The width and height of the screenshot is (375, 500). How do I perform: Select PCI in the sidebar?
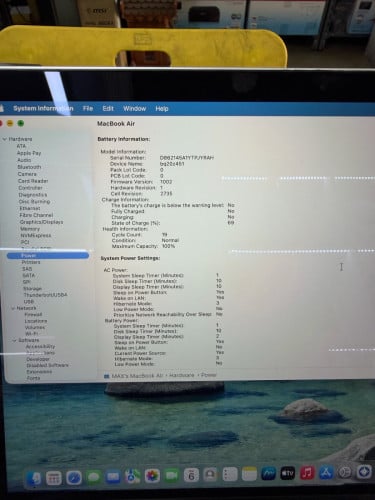pos(25,242)
